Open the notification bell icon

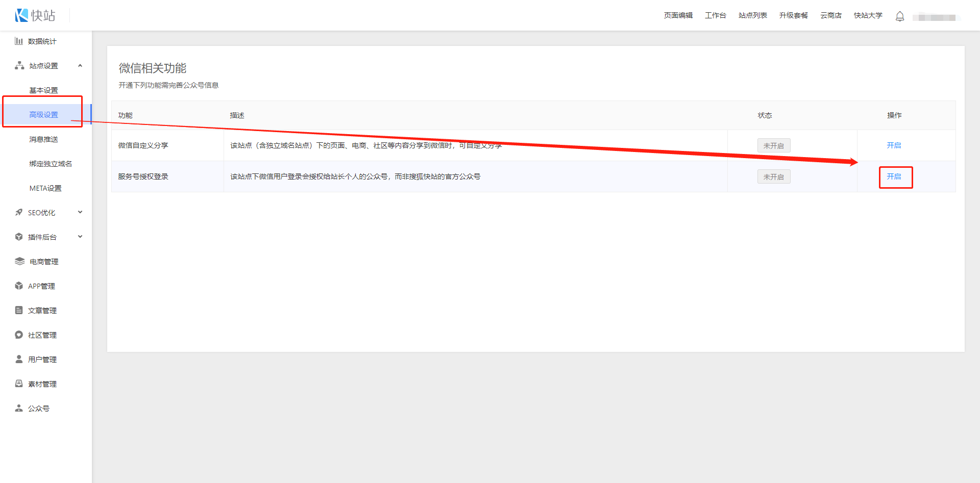coord(900,16)
